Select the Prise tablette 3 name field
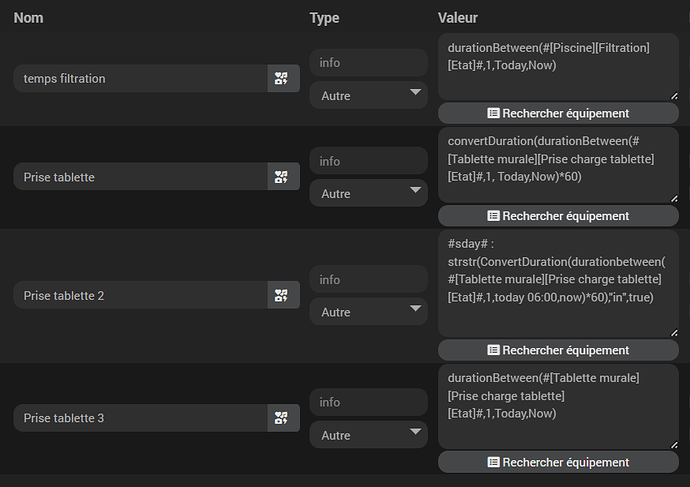 click(140, 418)
